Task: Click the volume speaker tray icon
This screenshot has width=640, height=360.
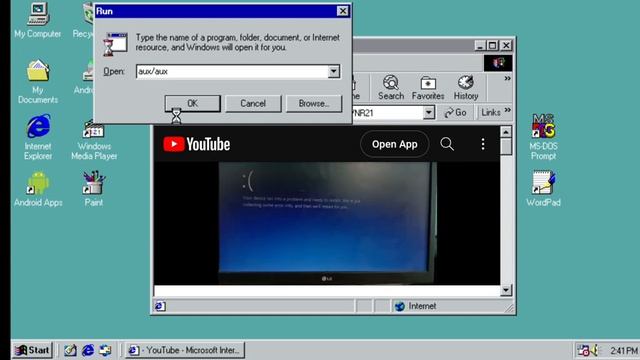Action: tap(594, 350)
